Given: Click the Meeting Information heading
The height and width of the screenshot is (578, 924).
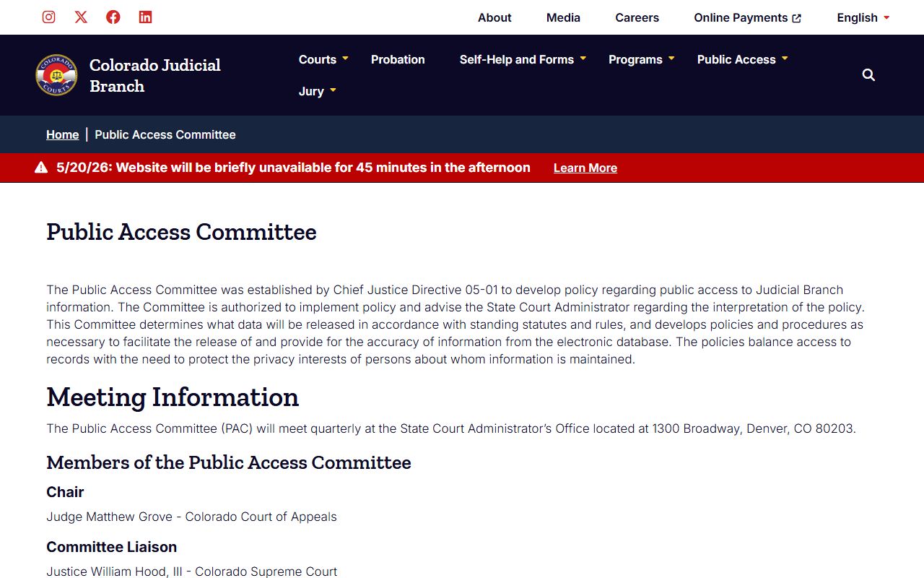Looking at the screenshot, I should 173,397.
